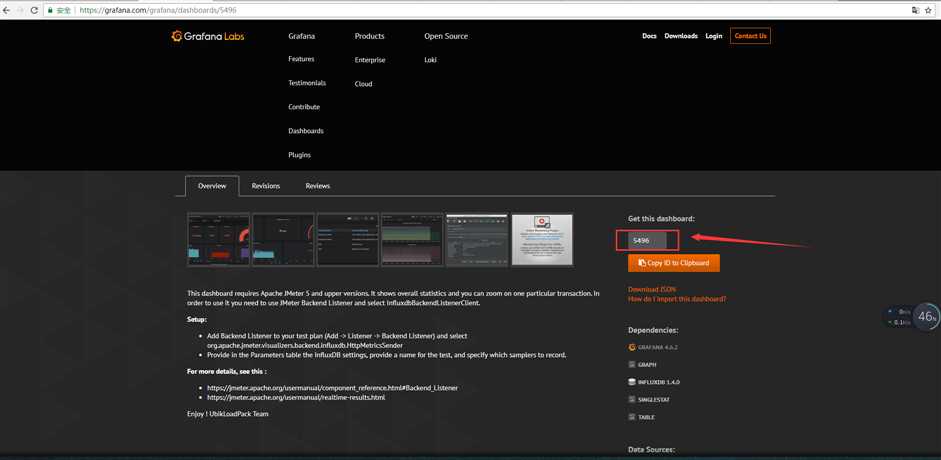Click the Data Sources heading
Screen dimensions: 941x460
[651, 449]
